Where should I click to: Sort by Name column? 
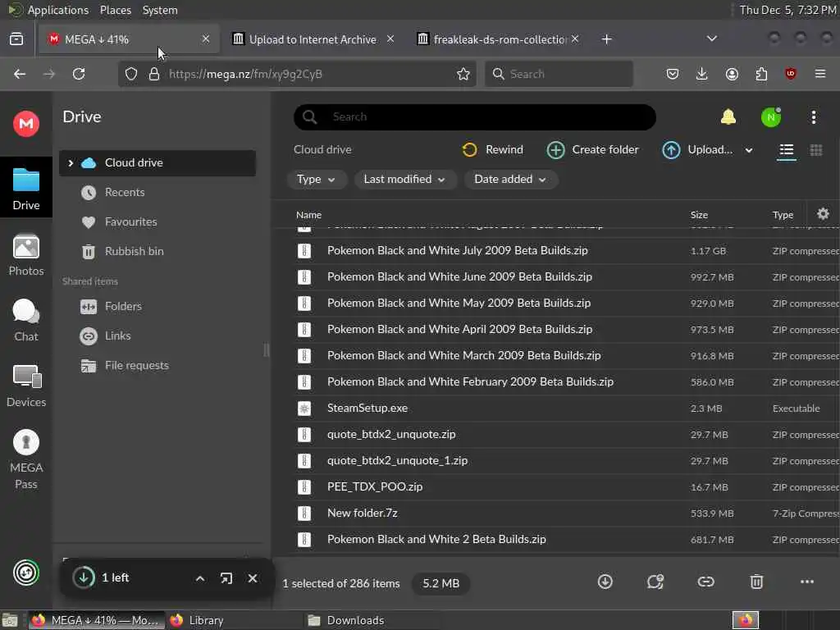(x=308, y=215)
